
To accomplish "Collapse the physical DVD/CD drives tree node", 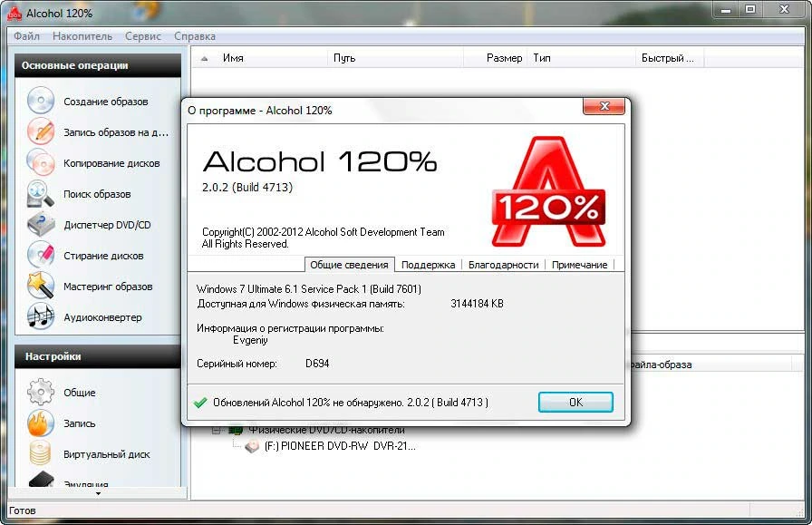I will point(216,430).
